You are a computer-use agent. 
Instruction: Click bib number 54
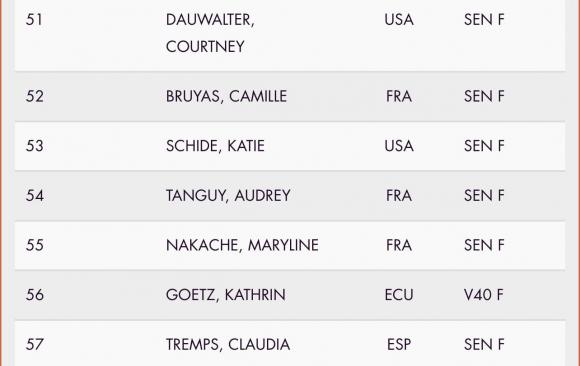click(35, 195)
